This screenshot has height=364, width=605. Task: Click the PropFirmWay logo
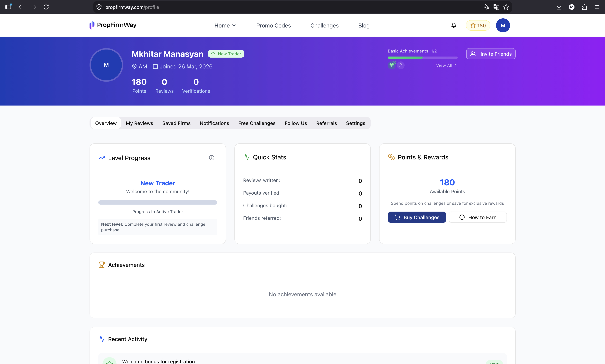click(x=113, y=25)
